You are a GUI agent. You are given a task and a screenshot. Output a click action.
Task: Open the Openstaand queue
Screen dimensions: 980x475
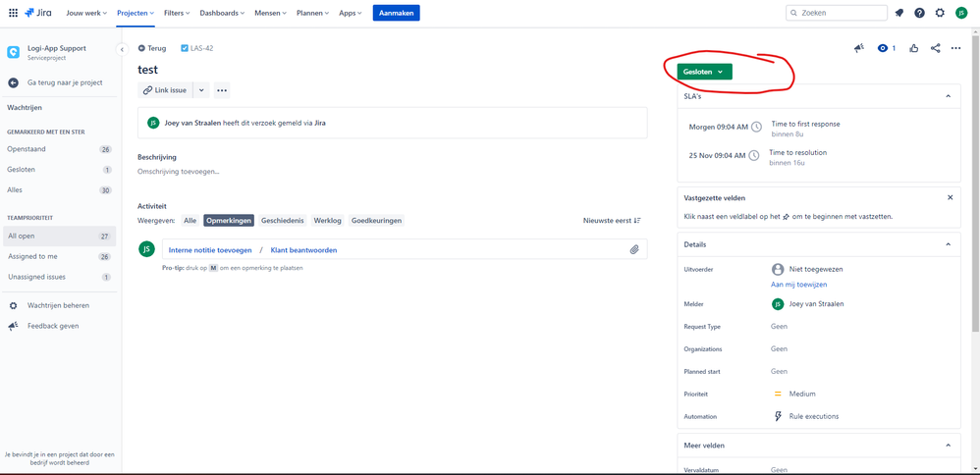[x=59, y=149]
